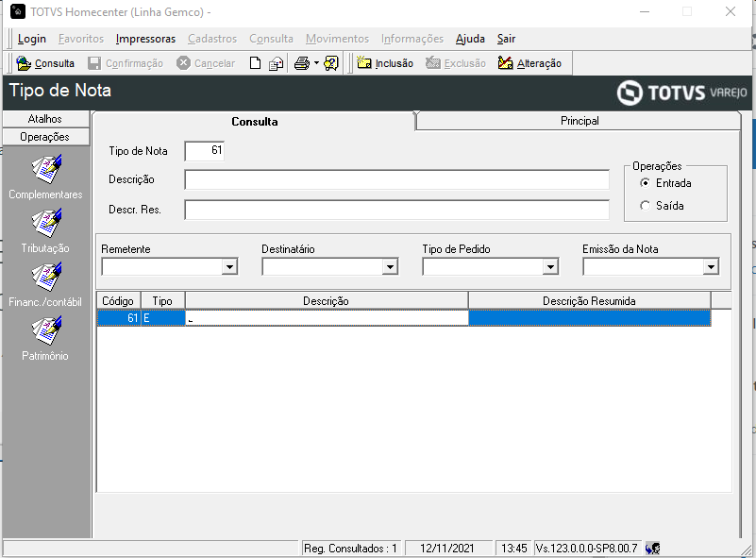Open the Patrimônio shortcut icon

46,330
